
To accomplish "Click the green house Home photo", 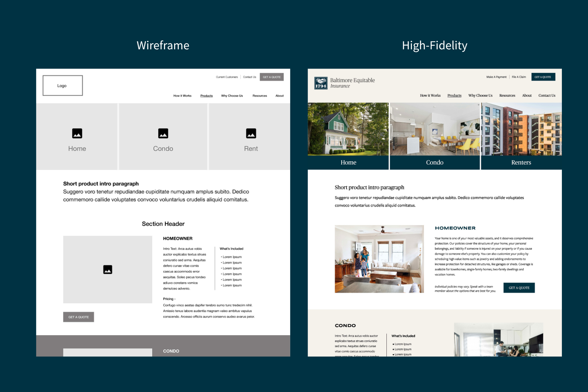I will pyautogui.click(x=348, y=129).
